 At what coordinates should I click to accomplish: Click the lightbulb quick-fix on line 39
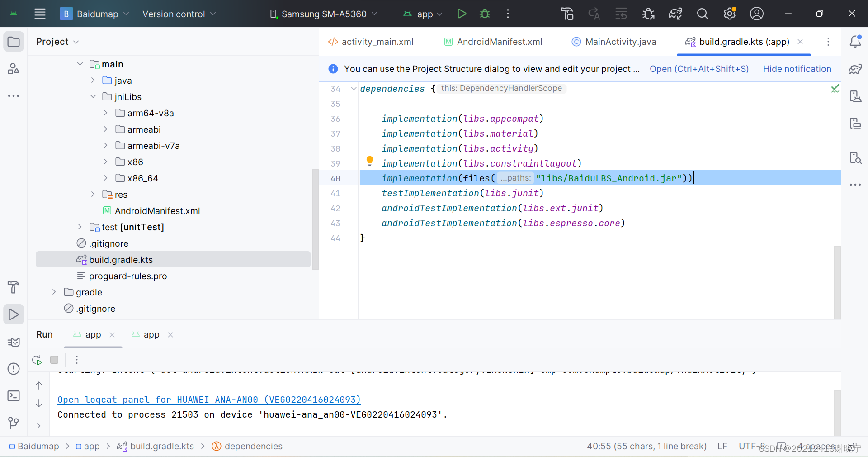[370, 161]
